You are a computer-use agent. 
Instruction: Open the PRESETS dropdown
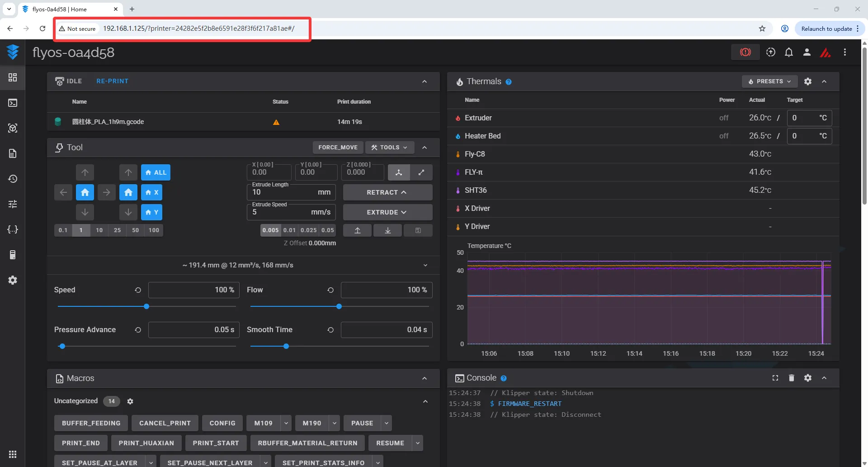click(x=769, y=81)
